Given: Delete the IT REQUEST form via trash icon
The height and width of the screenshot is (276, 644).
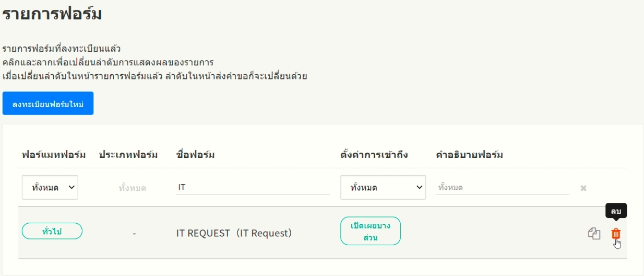Looking at the screenshot, I should coord(616,234).
